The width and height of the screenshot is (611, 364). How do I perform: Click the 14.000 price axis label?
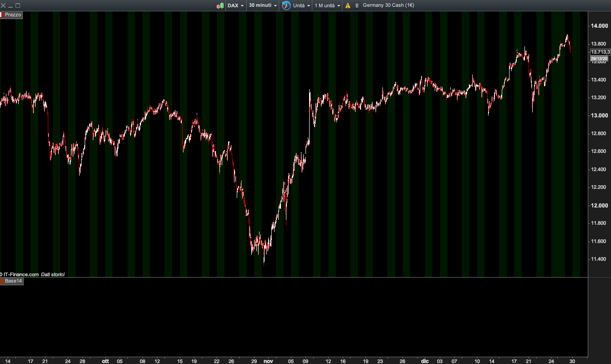click(x=600, y=26)
